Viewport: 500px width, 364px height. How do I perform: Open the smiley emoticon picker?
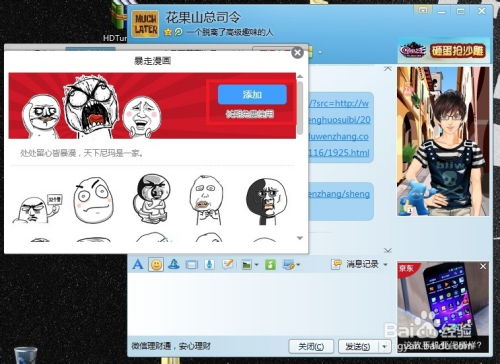(156, 265)
